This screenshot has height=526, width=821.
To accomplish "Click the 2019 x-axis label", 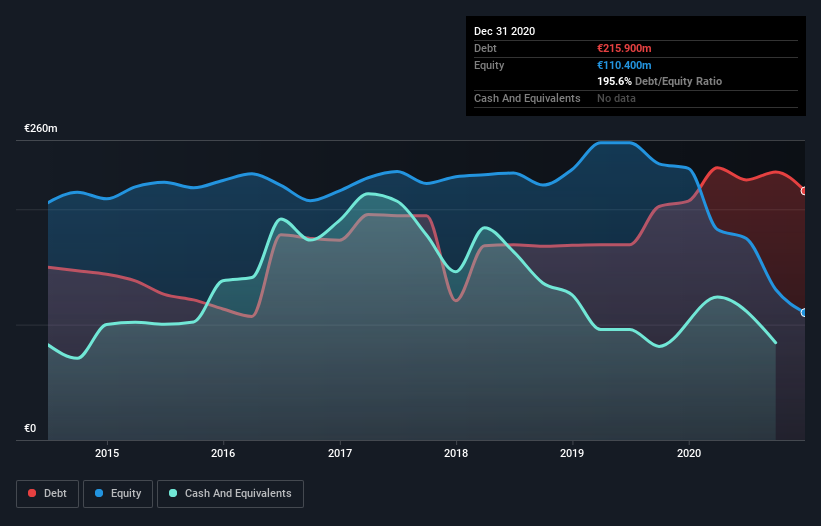I will point(572,453).
